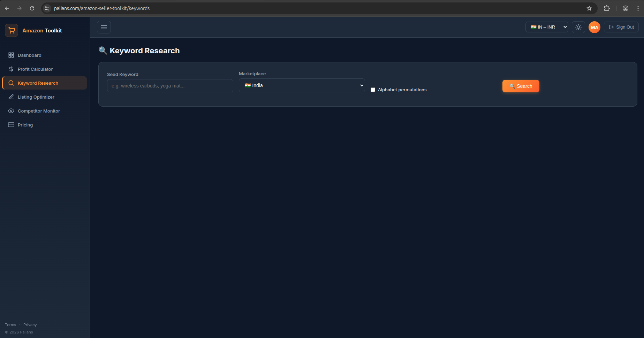The height and width of the screenshot is (338, 644).
Task: Open the IN – INR currency selector
Action: coord(546,27)
